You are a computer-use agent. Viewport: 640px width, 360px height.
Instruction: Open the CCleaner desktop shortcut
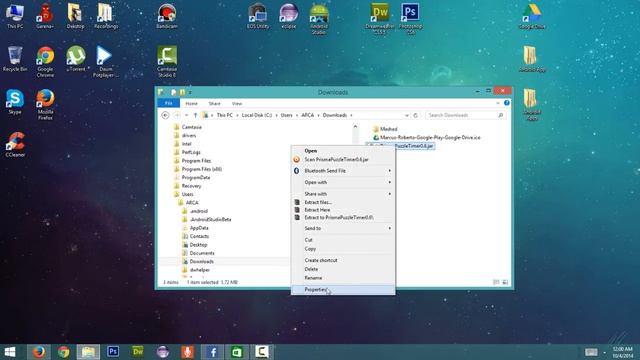tap(15, 145)
